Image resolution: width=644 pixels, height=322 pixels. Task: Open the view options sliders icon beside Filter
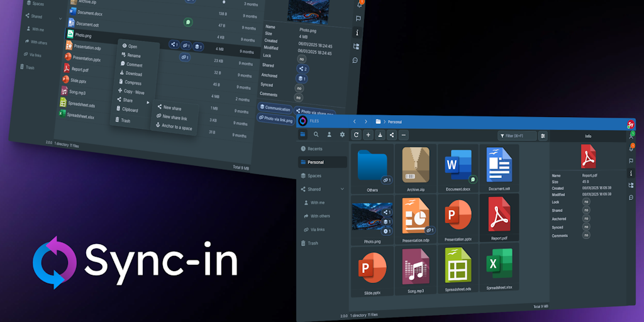(543, 136)
